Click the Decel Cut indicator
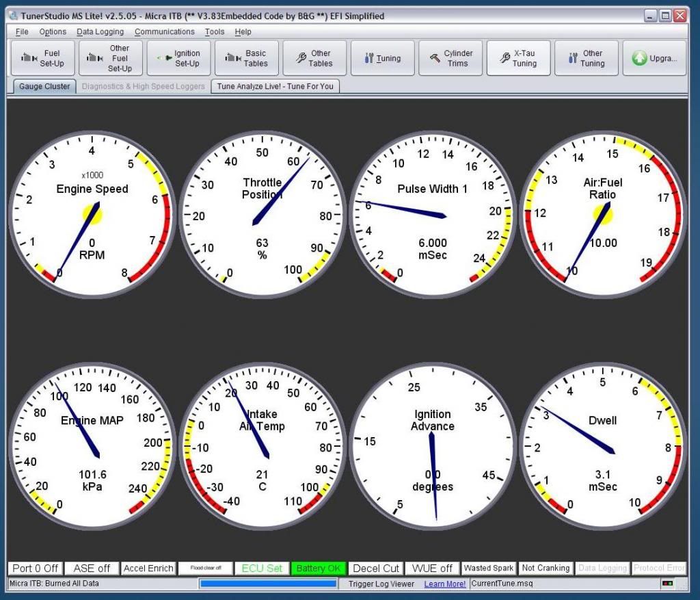Viewport: 700px width, 600px height. 376,569
